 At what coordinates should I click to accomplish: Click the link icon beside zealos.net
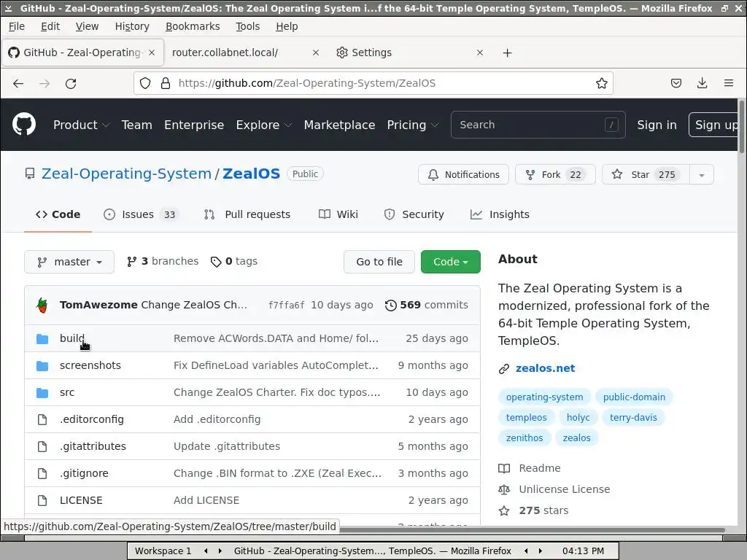(x=503, y=368)
